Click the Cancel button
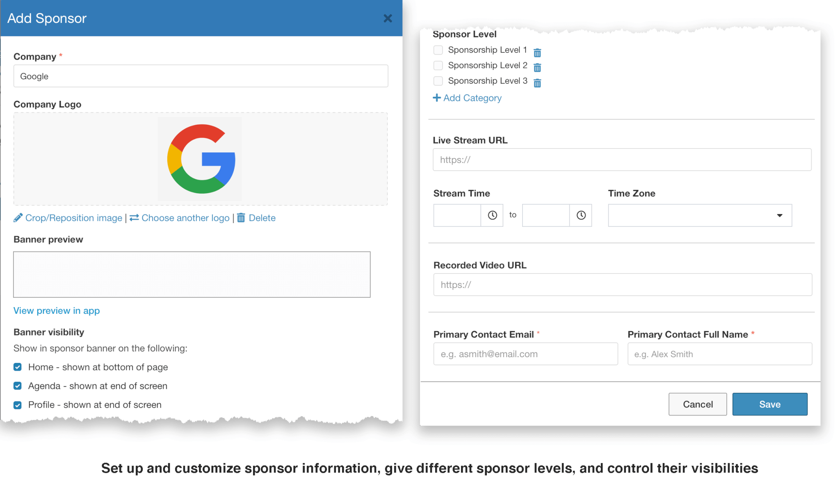Viewport: 840px width, 504px height. point(697,404)
